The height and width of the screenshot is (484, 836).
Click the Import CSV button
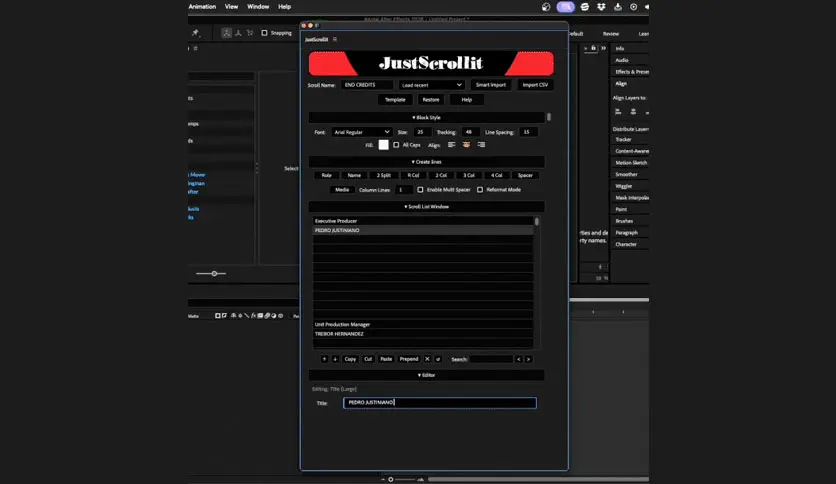click(x=535, y=85)
